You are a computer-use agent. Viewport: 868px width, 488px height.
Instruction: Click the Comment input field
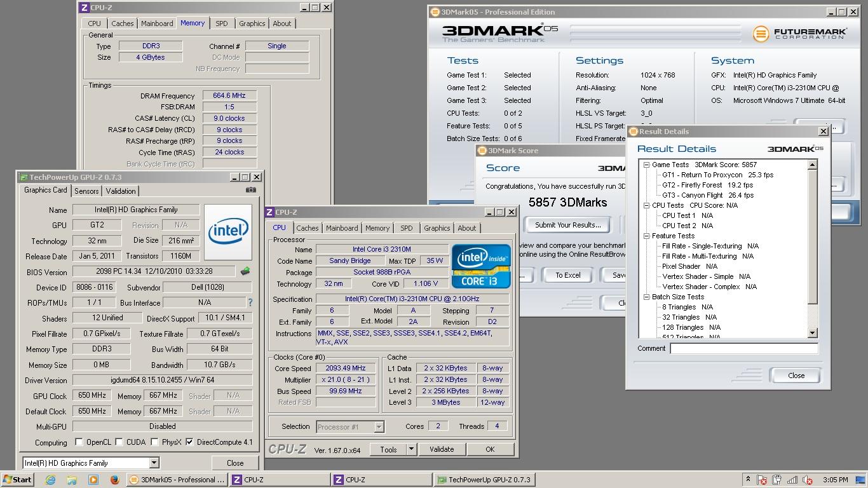point(744,348)
